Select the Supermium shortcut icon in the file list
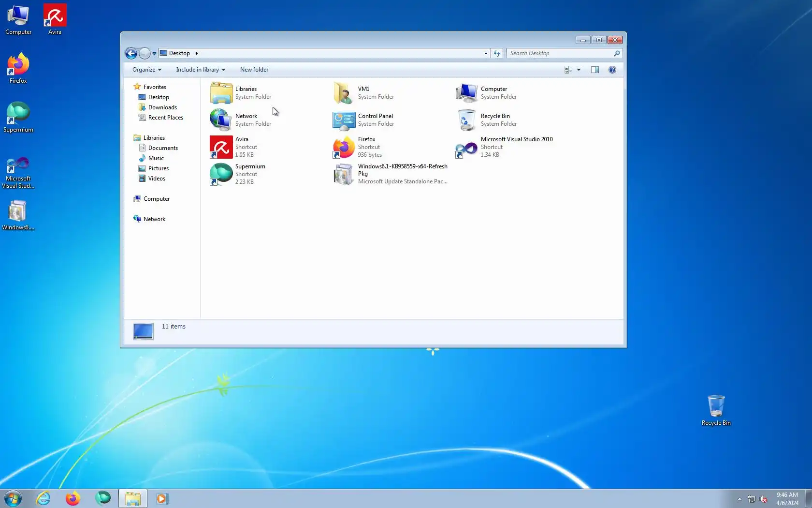Image resolution: width=812 pixels, height=508 pixels. point(221,174)
